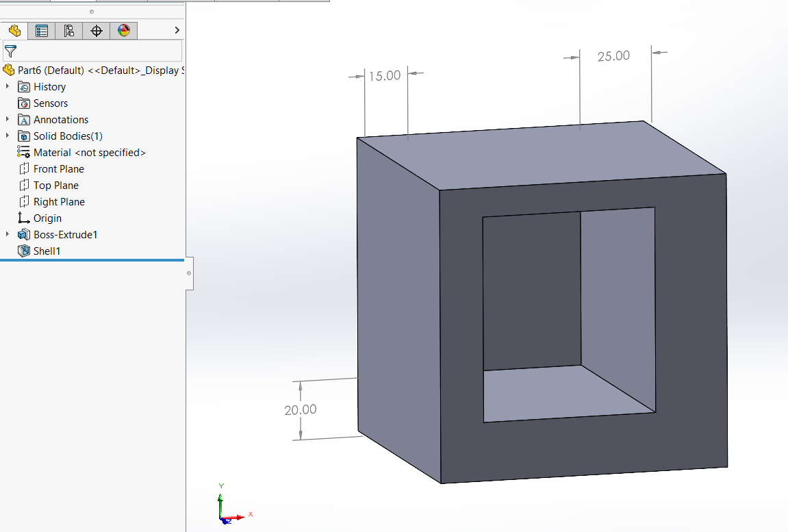The width and height of the screenshot is (788, 532).
Task: Select the Sensors folder icon
Action: [x=24, y=103]
